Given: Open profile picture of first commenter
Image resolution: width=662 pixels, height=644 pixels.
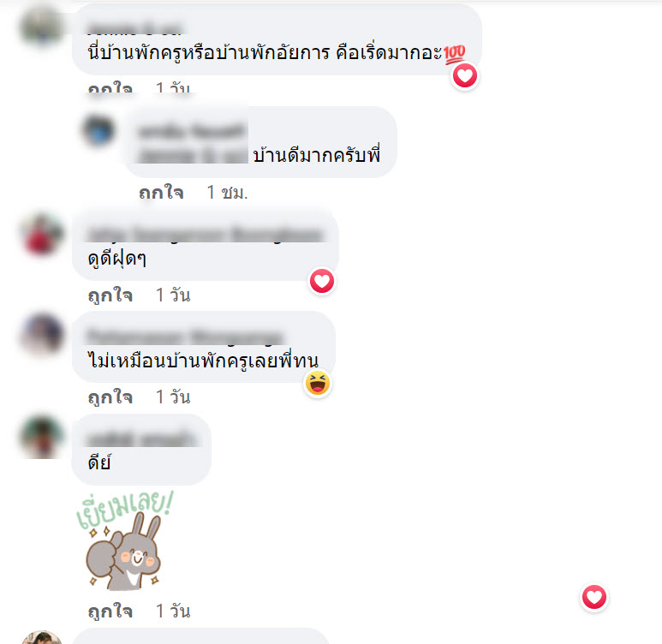Looking at the screenshot, I should [x=41, y=25].
